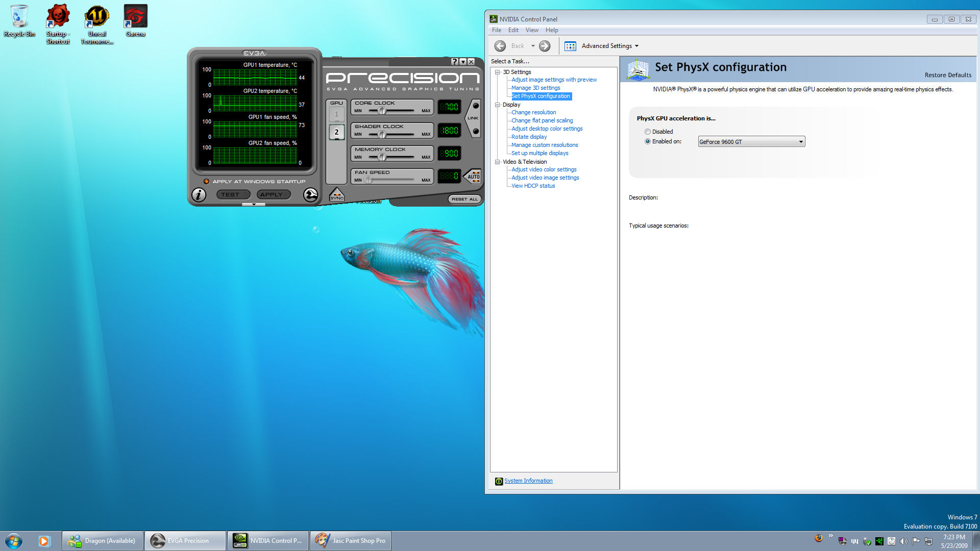This screenshot has height=551, width=980.
Task: Click the Shader Clock slider handle
Action: point(382,134)
